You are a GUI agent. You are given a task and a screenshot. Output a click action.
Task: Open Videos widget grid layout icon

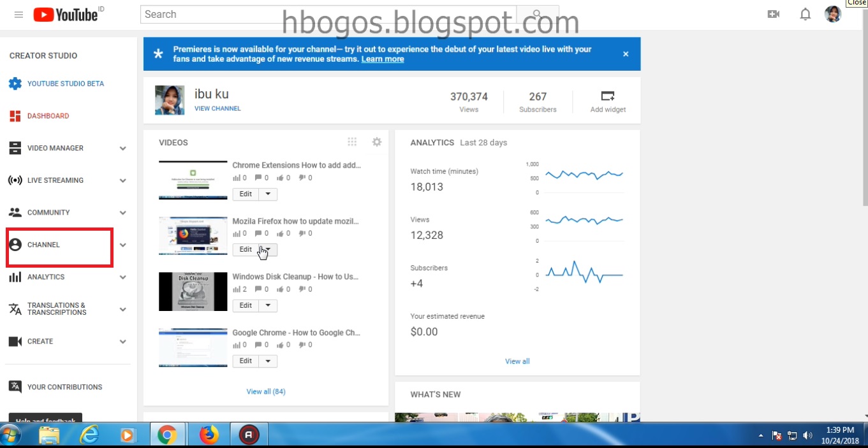(x=352, y=142)
